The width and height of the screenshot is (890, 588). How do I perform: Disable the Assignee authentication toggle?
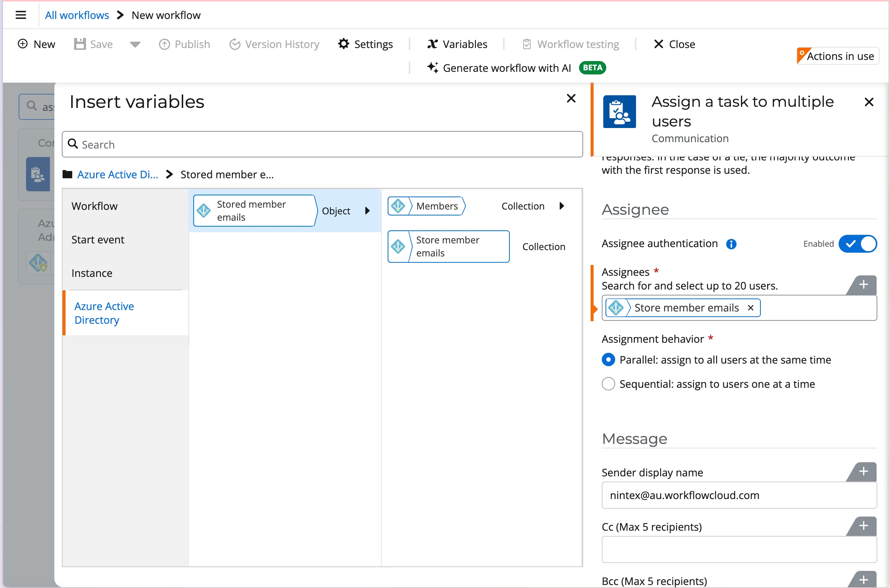(x=857, y=244)
